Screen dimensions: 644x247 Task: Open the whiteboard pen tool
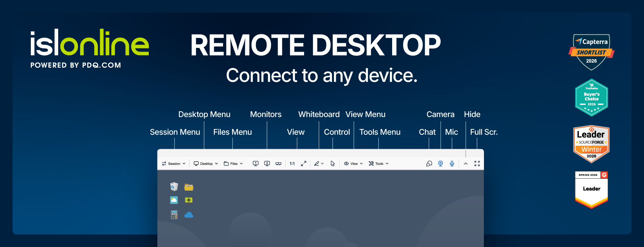pos(319,164)
